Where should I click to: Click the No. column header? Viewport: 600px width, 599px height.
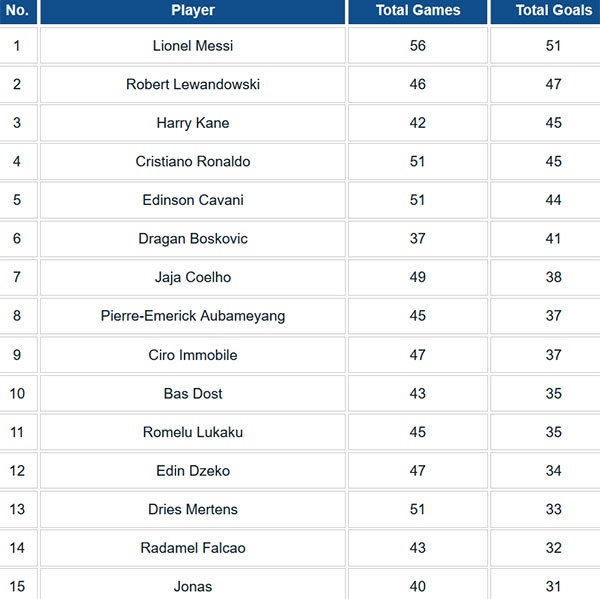17,11
